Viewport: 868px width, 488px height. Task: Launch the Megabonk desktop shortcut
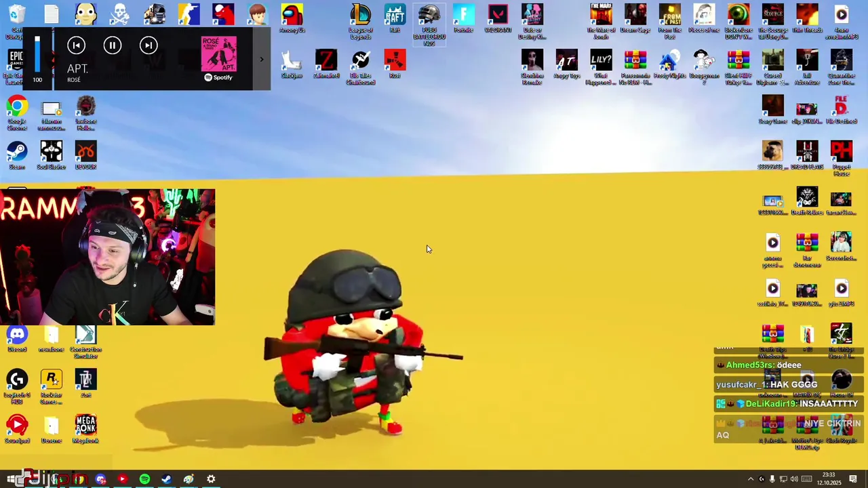pos(85,430)
